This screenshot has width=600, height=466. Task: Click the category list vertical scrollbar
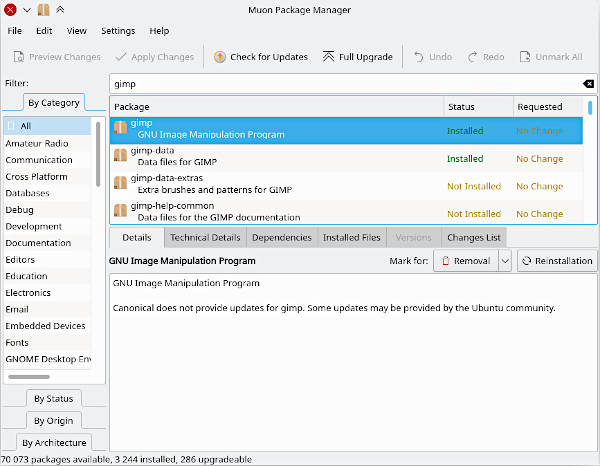tap(98, 154)
